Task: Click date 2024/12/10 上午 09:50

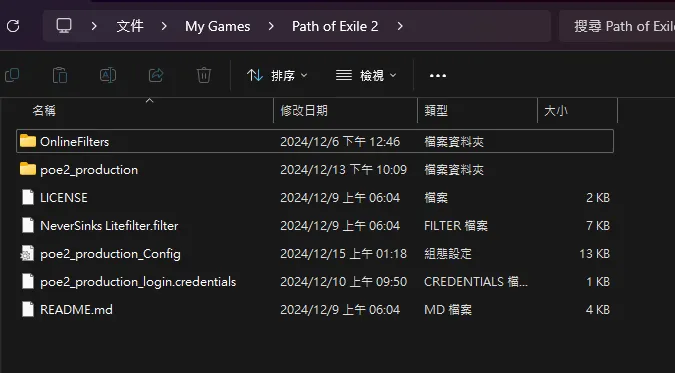Action: pyautogui.click(x=344, y=282)
